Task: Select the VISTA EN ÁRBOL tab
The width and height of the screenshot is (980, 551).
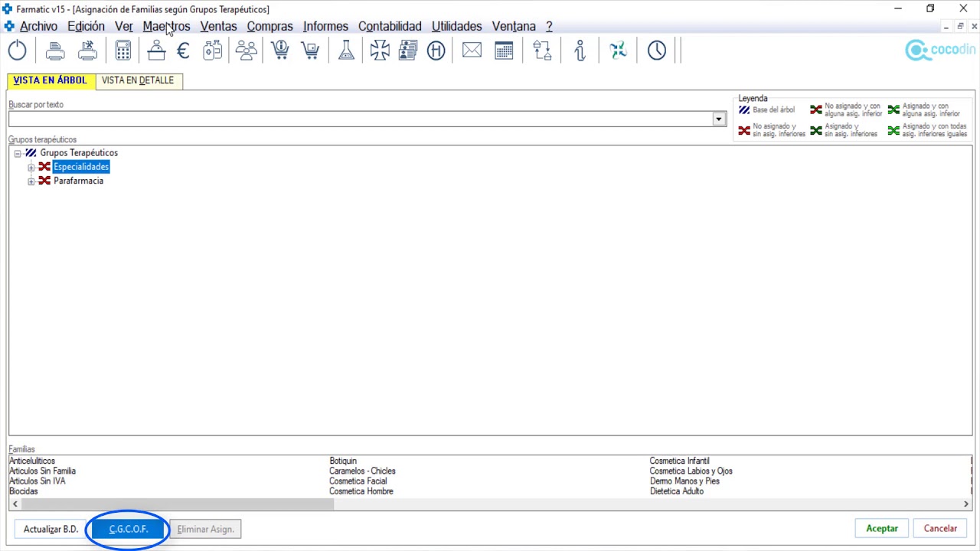Action: pyautogui.click(x=51, y=80)
